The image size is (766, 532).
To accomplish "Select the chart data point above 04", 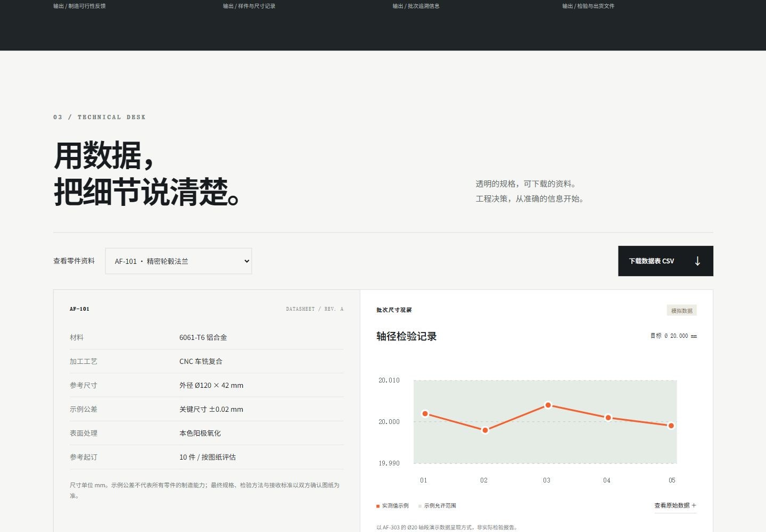I will tap(608, 418).
